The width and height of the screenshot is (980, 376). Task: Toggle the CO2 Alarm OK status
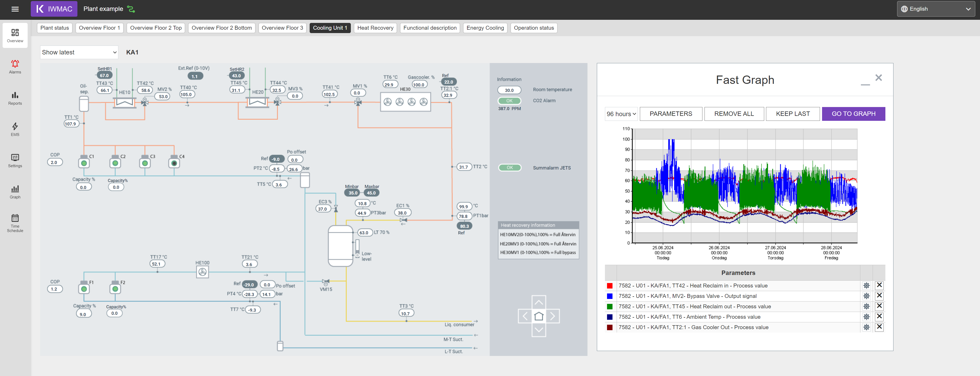pyautogui.click(x=509, y=100)
